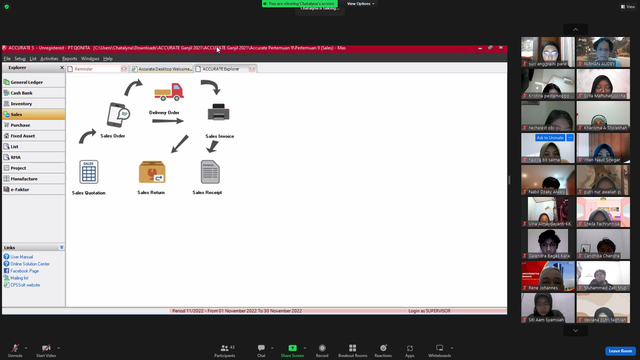Open the User Manual link

(x=22, y=257)
